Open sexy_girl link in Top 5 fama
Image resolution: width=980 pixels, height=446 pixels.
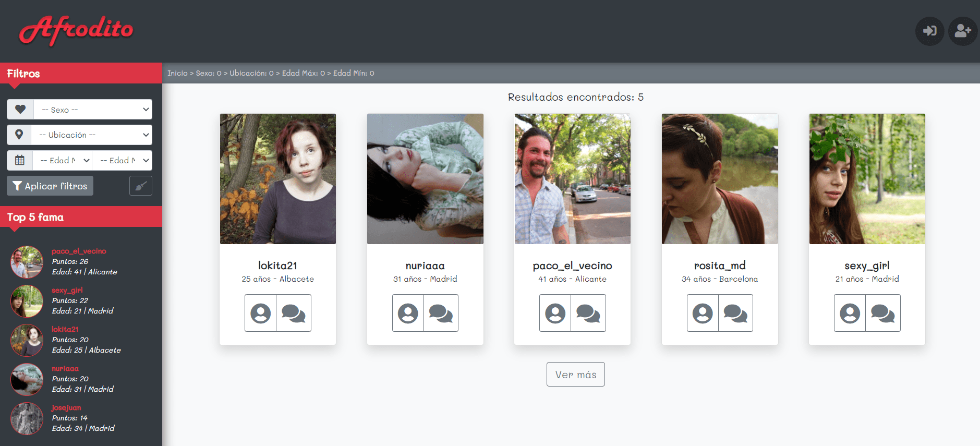tap(67, 290)
